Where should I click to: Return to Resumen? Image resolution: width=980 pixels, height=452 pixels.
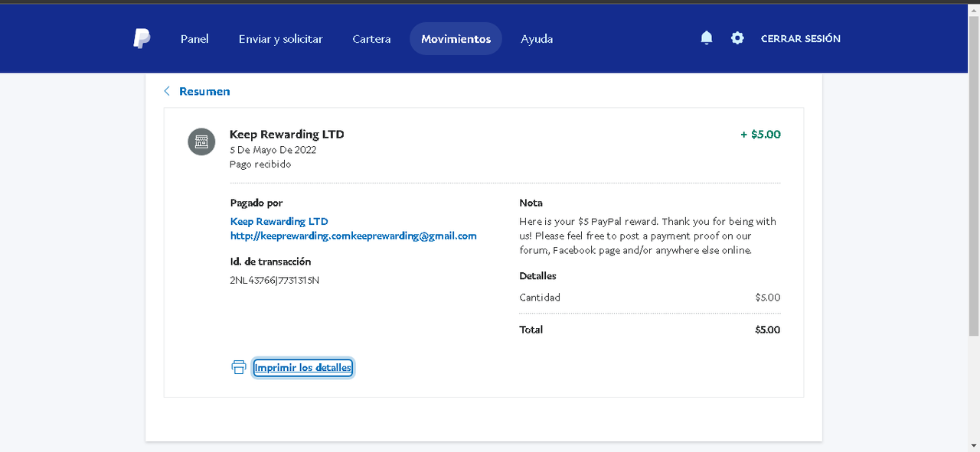coord(204,91)
